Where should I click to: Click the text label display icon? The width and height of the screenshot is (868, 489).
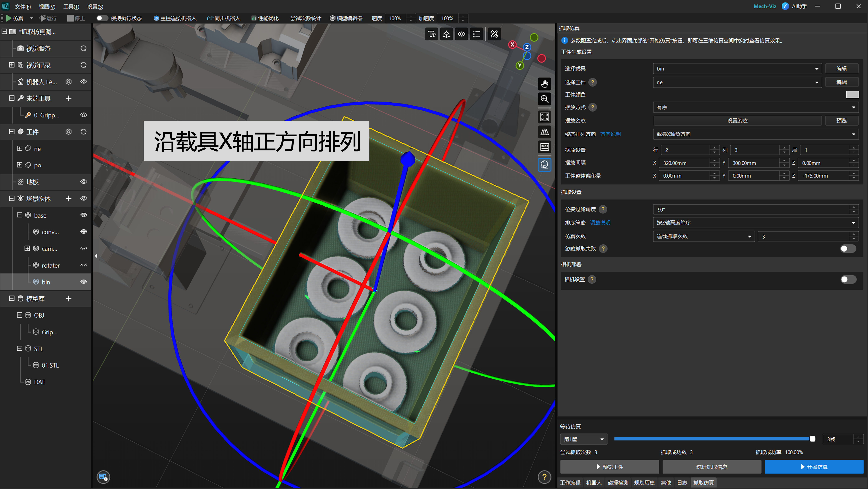(432, 34)
